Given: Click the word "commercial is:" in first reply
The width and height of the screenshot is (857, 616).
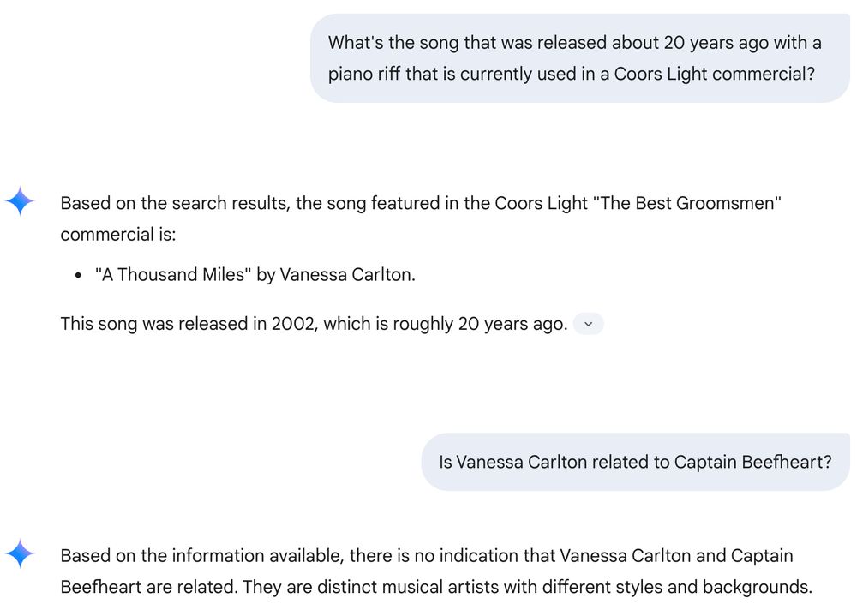Looking at the screenshot, I should pos(117,235).
